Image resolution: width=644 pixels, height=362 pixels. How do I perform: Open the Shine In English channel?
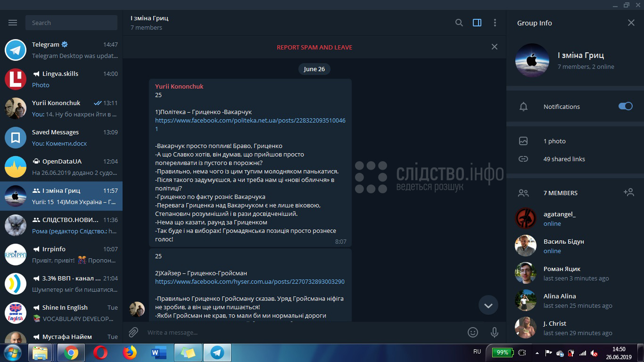(61, 313)
